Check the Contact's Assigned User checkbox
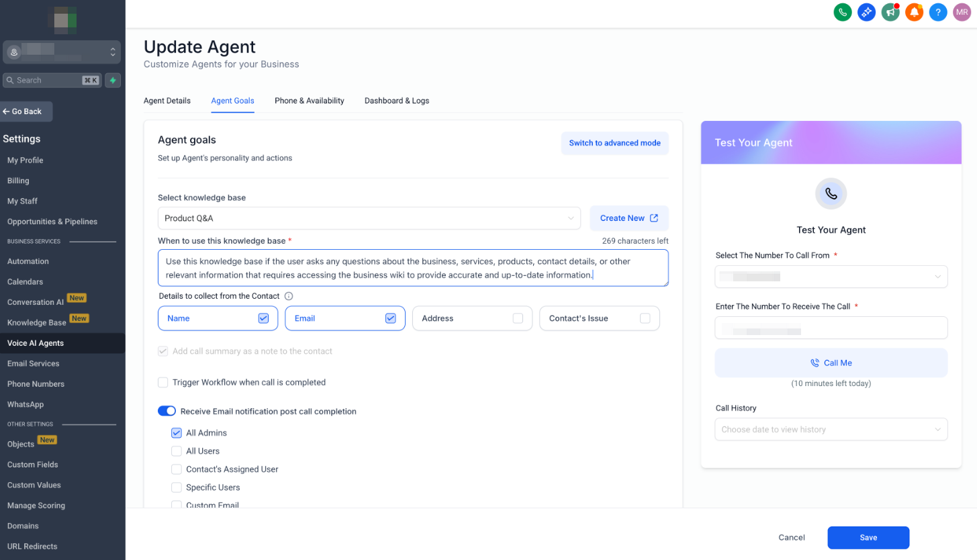The image size is (977, 560). (177, 469)
